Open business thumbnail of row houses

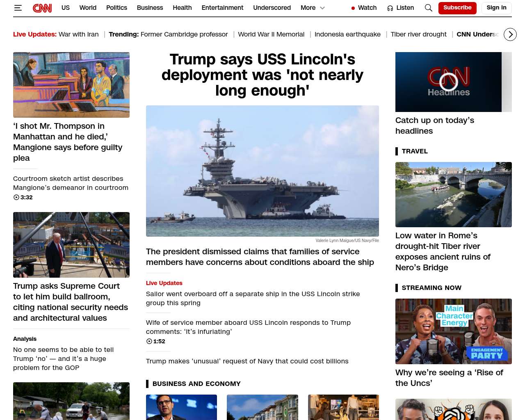coord(262,407)
